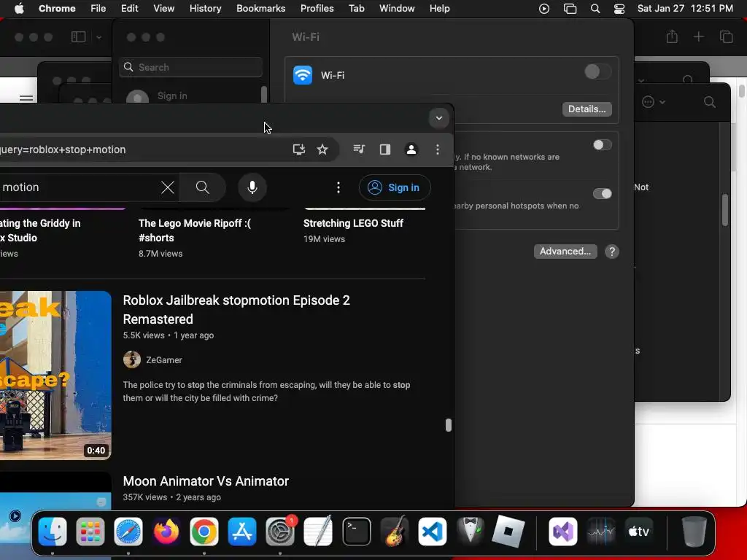Viewport: 747px width, 560px height.
Task: Add new tab plus in background window
Action: tap(698, 36)
